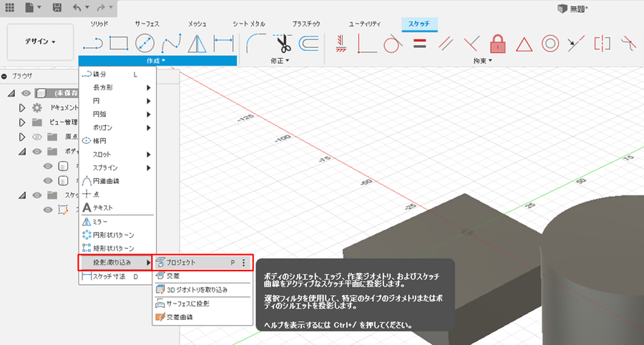Choose スケッチ寸法 from the Create menu
Image resolution: width=644 pixels, height=345 pixels.
117,276
